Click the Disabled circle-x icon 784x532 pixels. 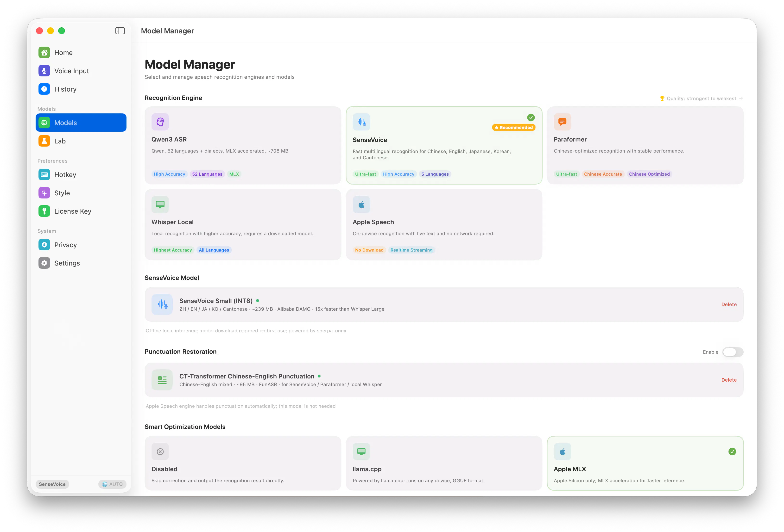[x=160, y=452]
